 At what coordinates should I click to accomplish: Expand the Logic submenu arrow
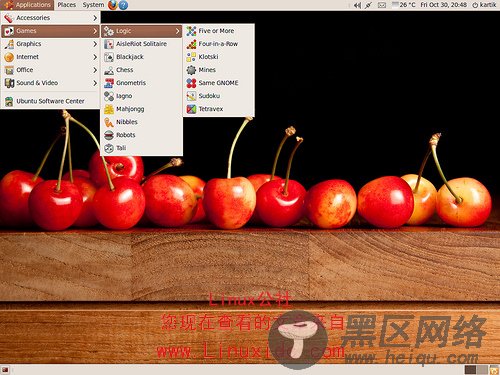point(177,31)
